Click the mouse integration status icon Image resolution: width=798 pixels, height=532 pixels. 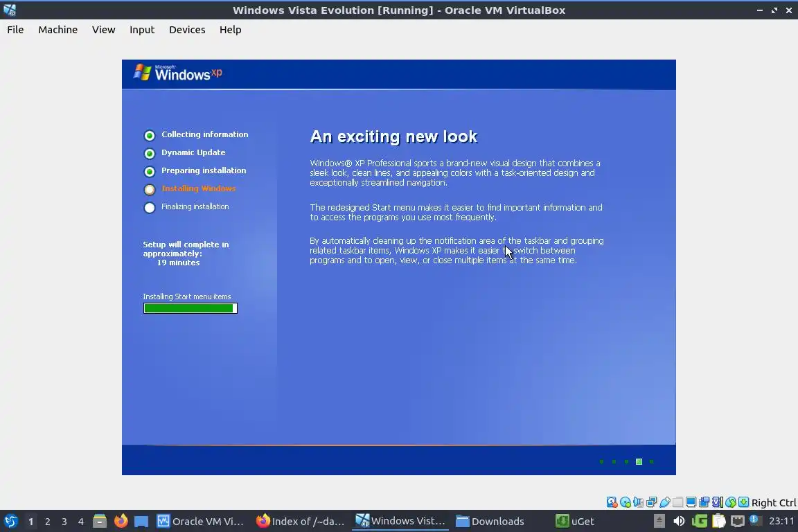[730, 502]
